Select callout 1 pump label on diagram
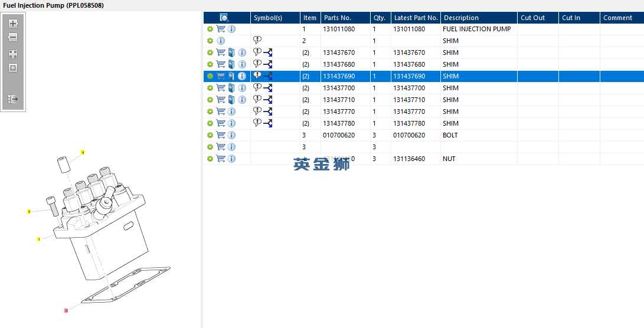 point(38,239)
